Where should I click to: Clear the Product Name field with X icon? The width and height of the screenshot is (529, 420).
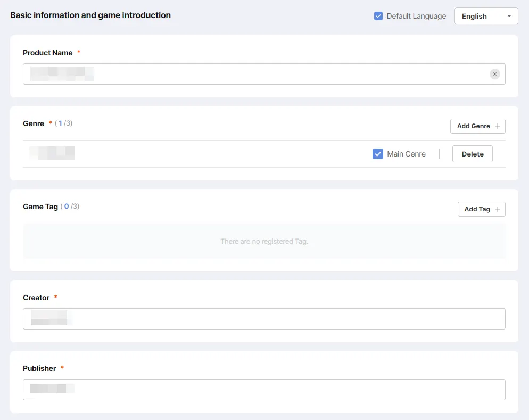tap(495, 74)
